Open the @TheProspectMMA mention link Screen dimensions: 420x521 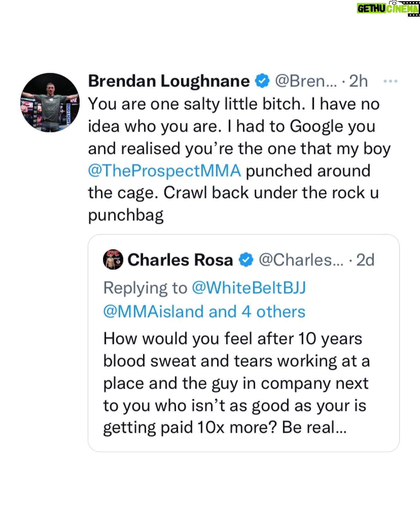164,171
